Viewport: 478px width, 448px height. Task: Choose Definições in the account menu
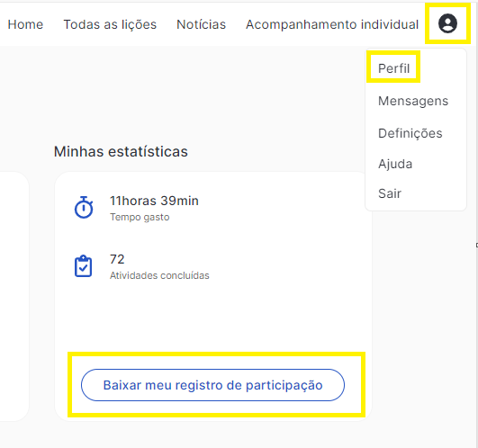tap(410, 133)
